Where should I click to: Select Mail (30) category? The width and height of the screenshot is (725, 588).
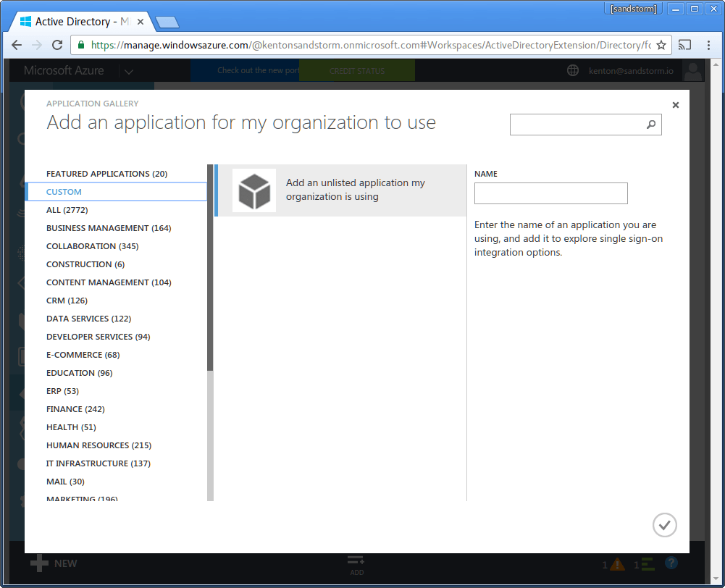pyautogui.click(x=65, y=482)
